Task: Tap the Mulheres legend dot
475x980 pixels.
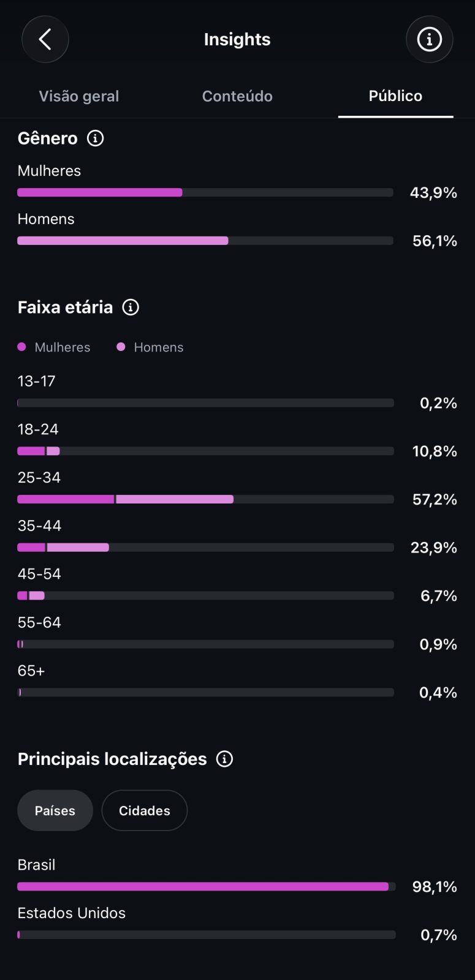Action: tap(21, 347)
